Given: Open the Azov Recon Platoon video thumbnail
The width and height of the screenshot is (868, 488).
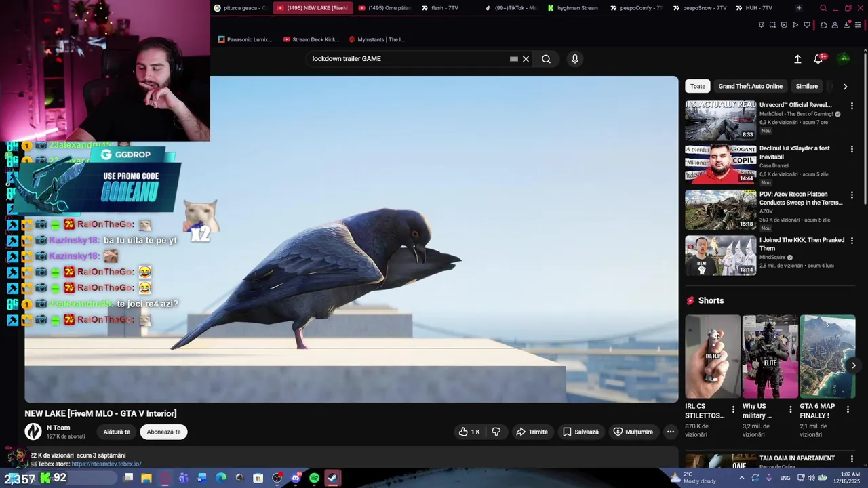Looking at the screenshot, I should 720,209.
